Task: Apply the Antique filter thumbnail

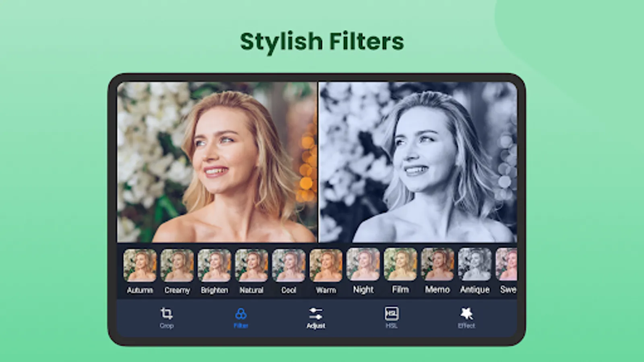Action: click(475, 264)
